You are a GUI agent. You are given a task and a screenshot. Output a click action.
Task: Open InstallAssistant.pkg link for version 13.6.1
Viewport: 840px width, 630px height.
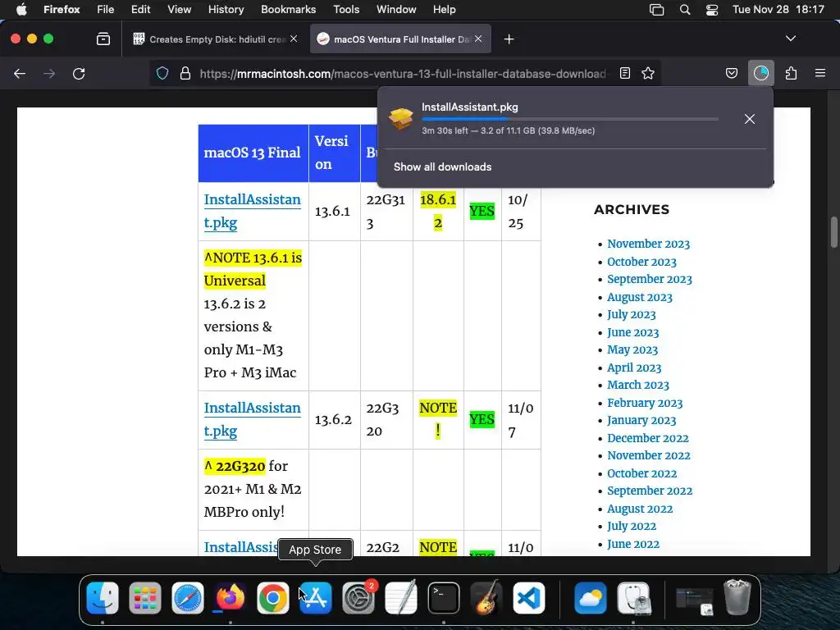click(x=253, y=211)
